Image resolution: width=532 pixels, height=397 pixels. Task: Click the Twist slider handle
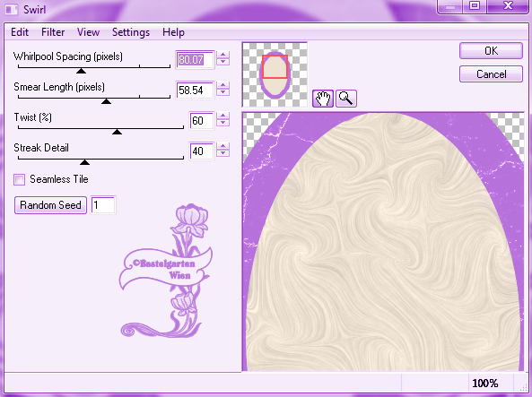(x=117, y=132)
